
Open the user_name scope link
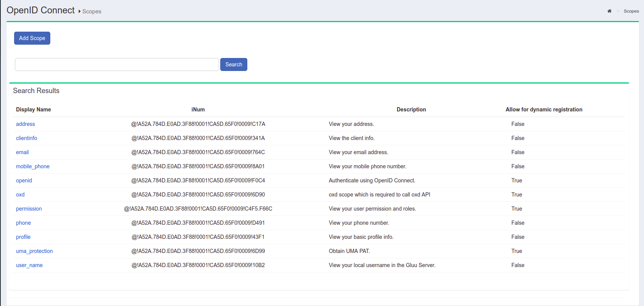pyautogui.click(x=29, y=265)
